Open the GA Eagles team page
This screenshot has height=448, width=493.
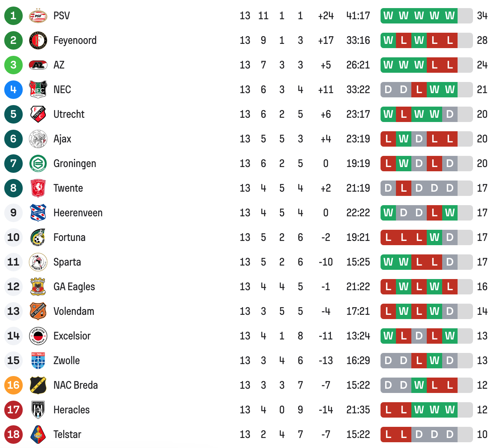(x=74, y=287)
